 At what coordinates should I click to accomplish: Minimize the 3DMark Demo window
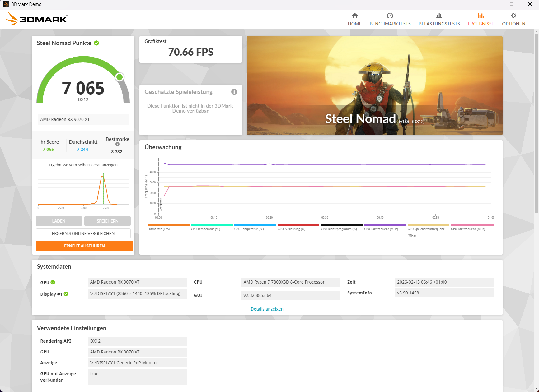click(x=494, y=4)
